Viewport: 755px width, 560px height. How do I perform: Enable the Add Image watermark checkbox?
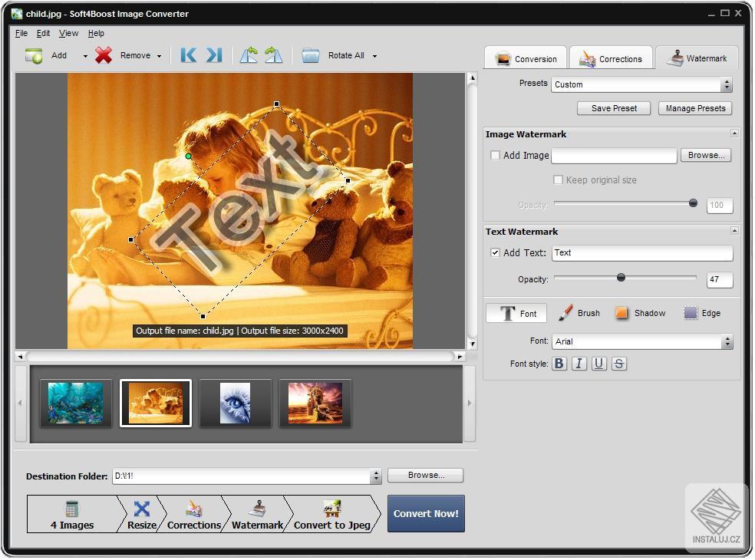(x=495, y=155)
